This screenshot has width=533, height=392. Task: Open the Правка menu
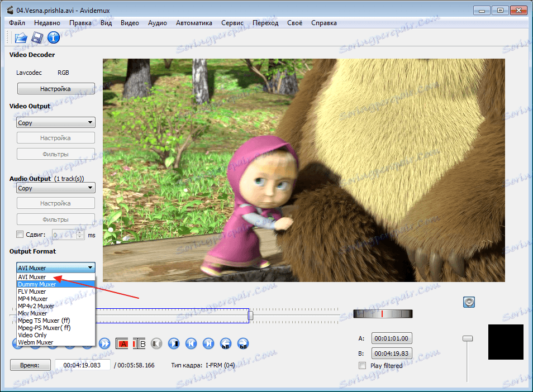80,23
